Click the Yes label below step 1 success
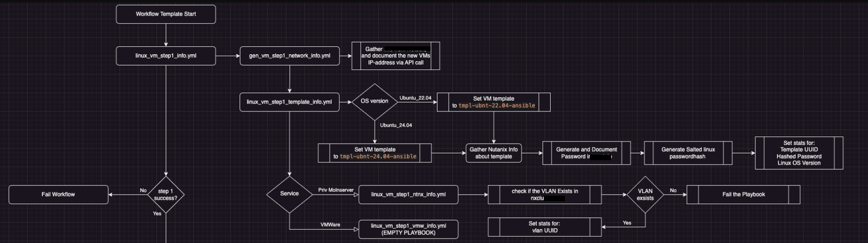The height and width of the screenshot is (243, 868). point(157,213)
